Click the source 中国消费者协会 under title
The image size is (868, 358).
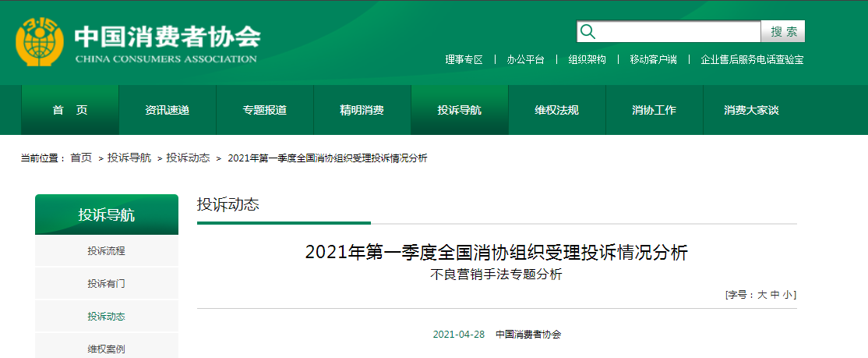[528, 334]
